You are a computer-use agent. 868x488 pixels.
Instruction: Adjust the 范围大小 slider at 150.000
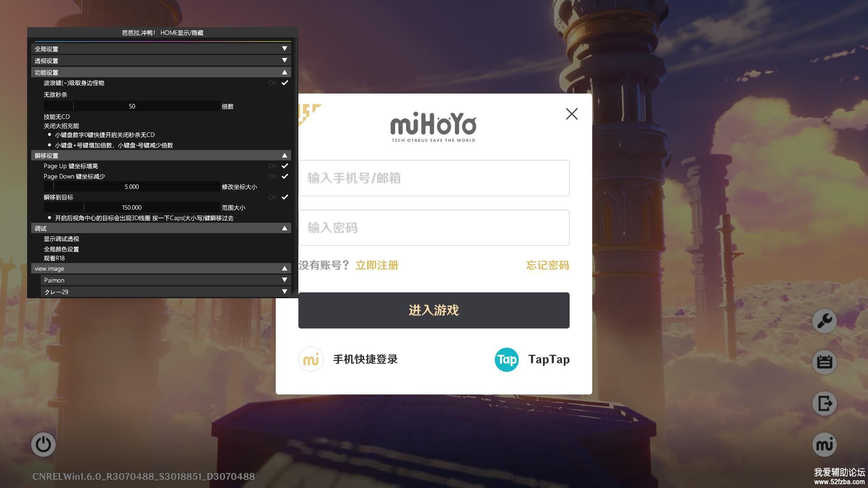click(x=132, y=207)
